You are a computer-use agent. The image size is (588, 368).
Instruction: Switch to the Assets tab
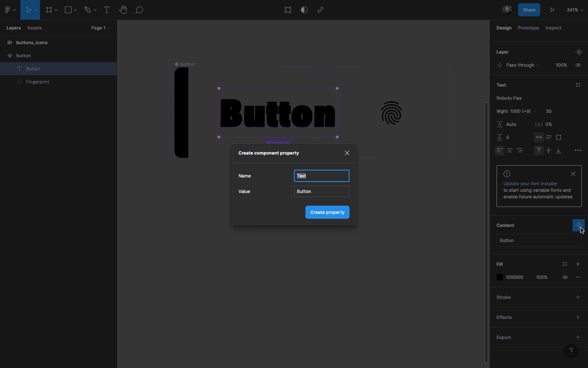(x=34, y=28)
